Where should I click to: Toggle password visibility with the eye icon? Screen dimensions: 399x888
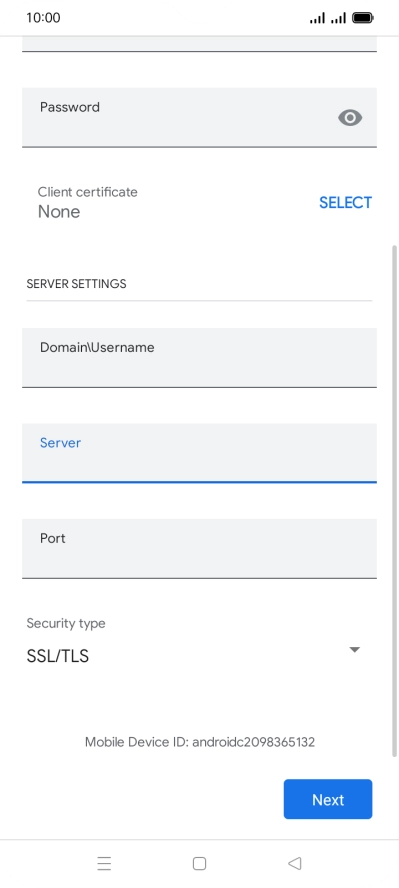[350, 118]
